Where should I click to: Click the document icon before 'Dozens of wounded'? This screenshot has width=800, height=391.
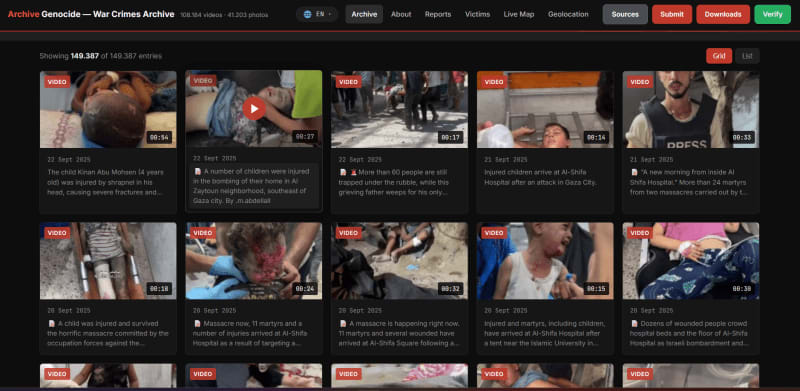pyautogui.click(x=634, y=324)
